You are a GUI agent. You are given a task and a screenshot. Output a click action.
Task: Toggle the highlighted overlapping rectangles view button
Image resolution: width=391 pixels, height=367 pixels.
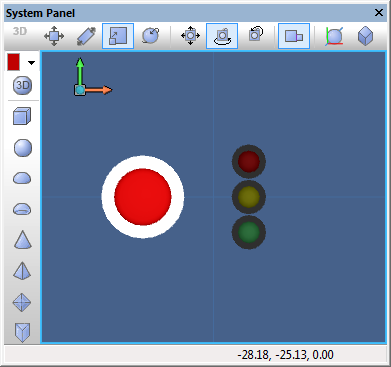(x=294, y=36)
